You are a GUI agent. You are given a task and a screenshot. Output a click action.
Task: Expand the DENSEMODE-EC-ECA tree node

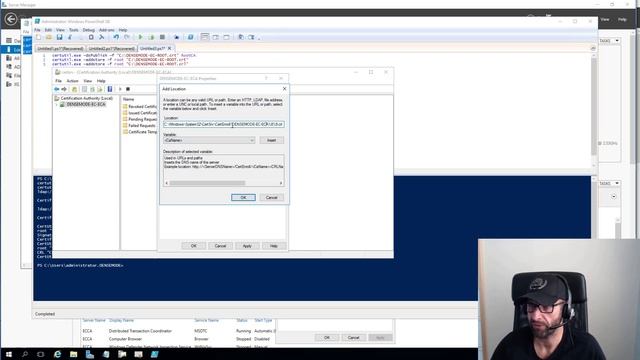click(x=57, y=104)
